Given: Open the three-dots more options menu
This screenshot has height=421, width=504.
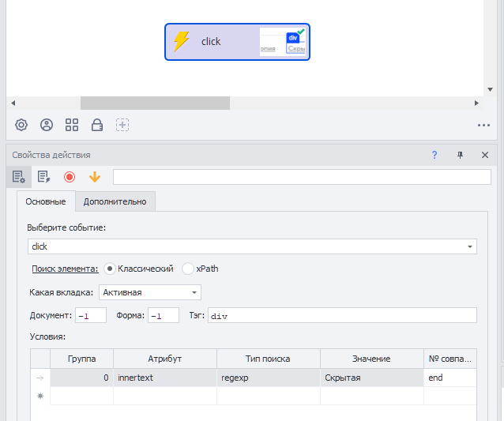Looking at the screenshot, I should click(483, 125).
